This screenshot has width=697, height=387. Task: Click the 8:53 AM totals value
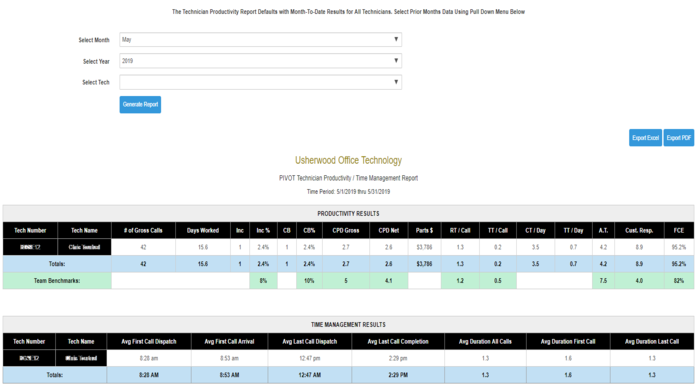pyautogui.click(x=229, y=375)
